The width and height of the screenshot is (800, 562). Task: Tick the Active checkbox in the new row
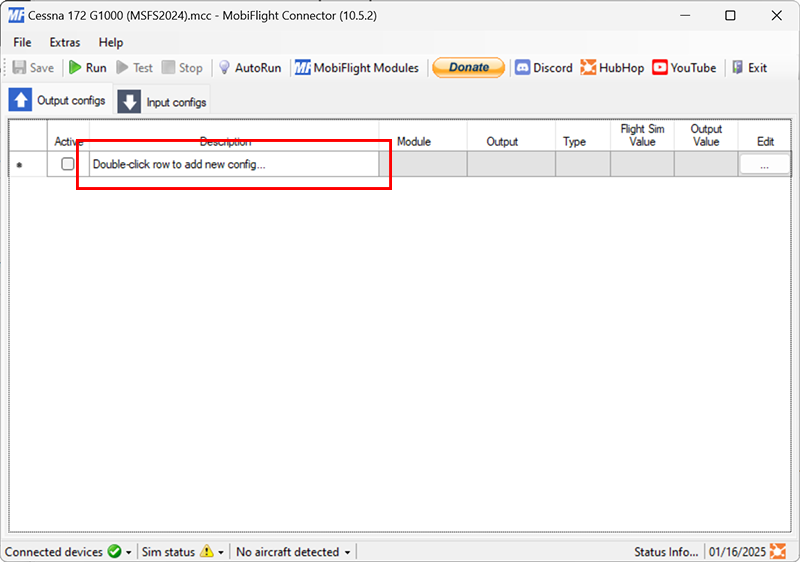(67, 164)
